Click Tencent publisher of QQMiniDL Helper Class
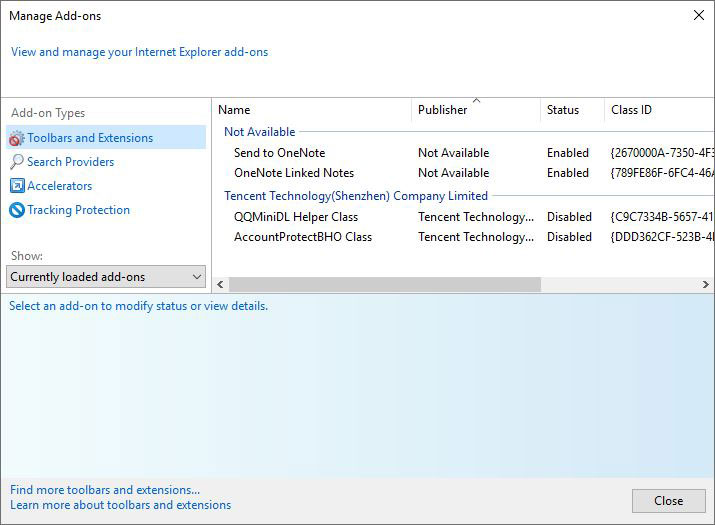 (x=476, y=217)
